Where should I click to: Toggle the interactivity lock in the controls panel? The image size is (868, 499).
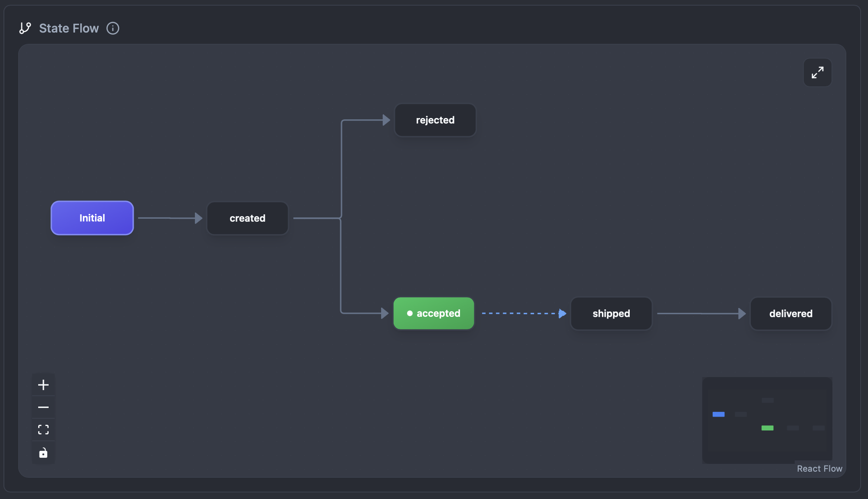[x=43, y=453]
